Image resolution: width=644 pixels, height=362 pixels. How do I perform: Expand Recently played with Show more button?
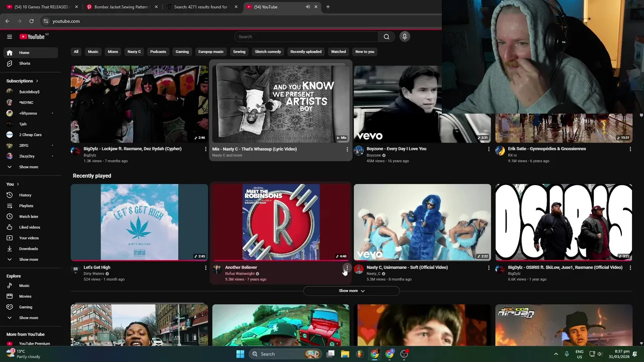coord(351,291)
